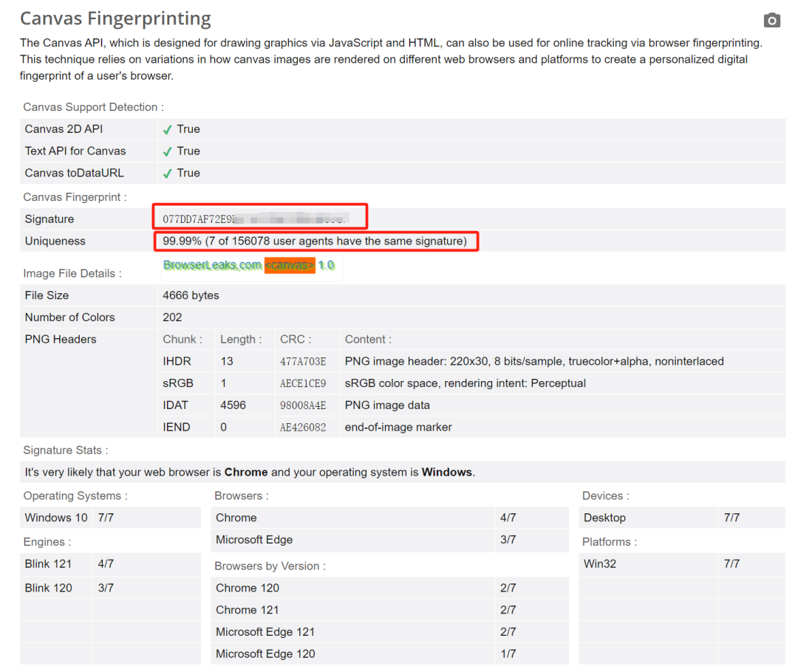Click the IEND end-of-image marker row
798x672 pixels.
point(398,428)
